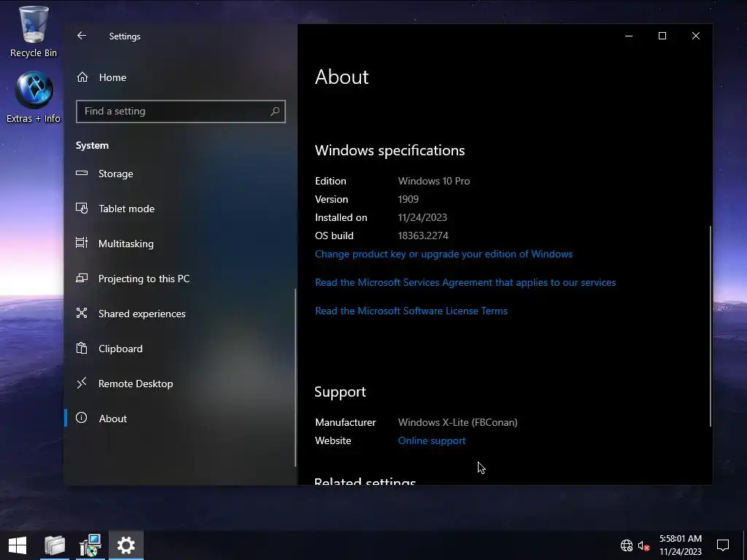
Task: Maximize the Settings window
Action: pos(662,36)
